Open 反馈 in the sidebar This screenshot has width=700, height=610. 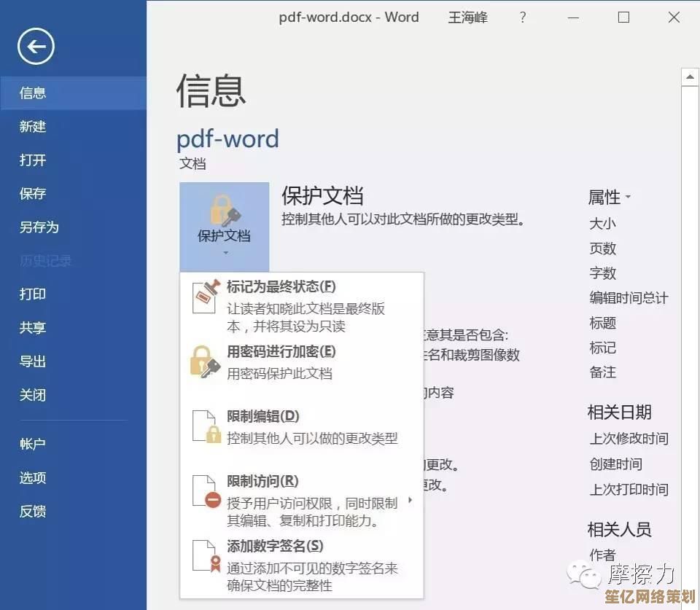coord(73,512)
